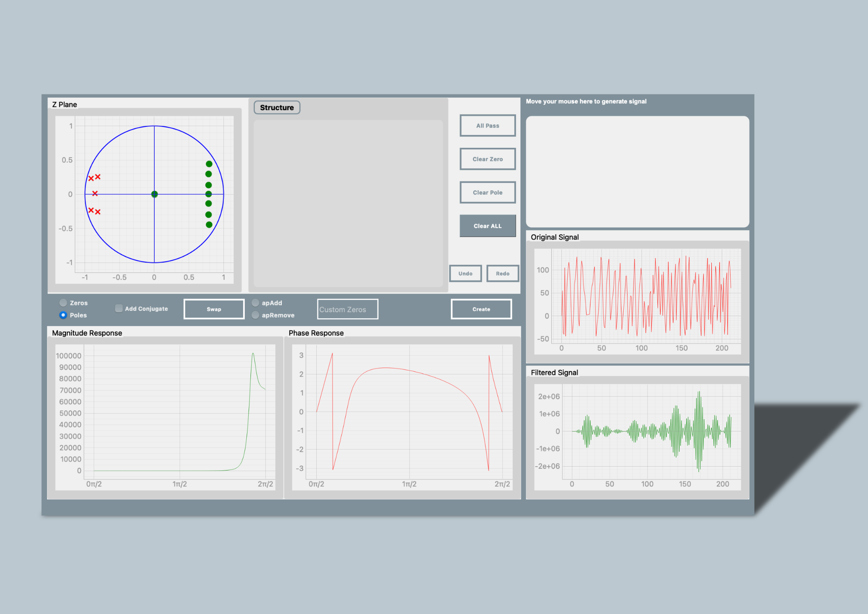868x614 pixels.
Task: Redo the last undone action
Action: pos(503,274)
